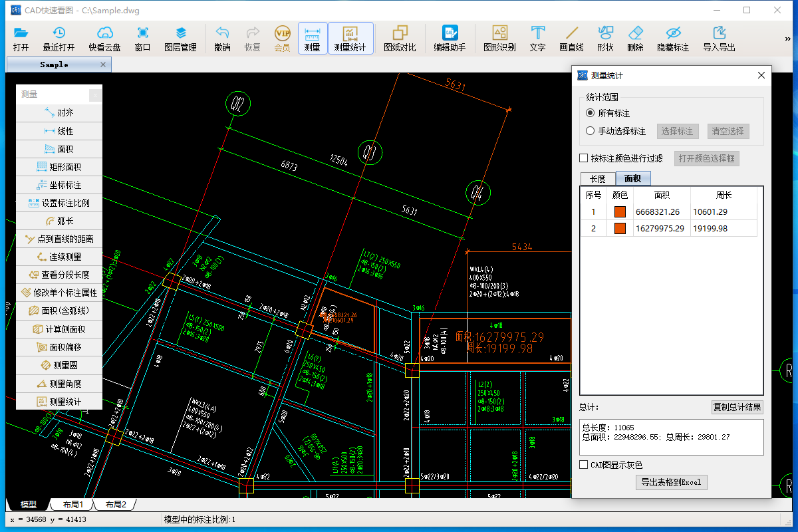Choose 测量统计 in the side measure panel
The height and width of the screenshot is (532, 798).
click(x=59, y=402)
